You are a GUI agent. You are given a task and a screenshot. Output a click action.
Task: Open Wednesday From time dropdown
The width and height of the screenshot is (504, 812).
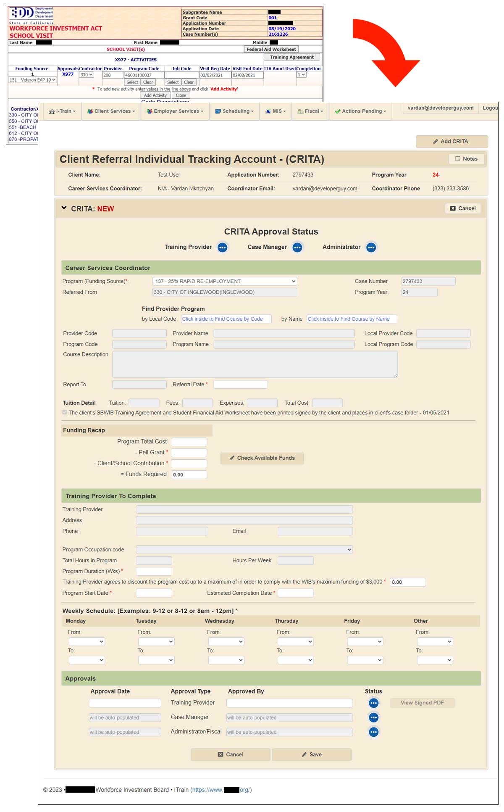pos(226,642)
